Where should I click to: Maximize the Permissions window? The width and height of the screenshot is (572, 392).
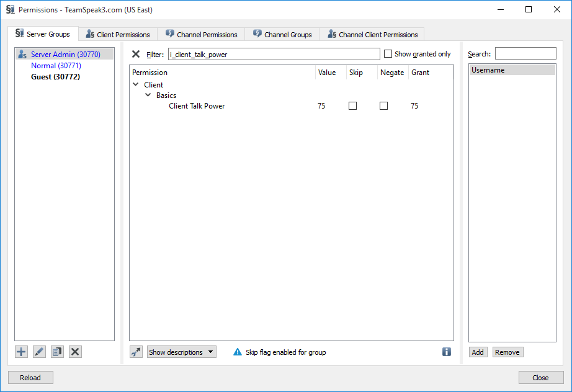(x=529, y=9)
